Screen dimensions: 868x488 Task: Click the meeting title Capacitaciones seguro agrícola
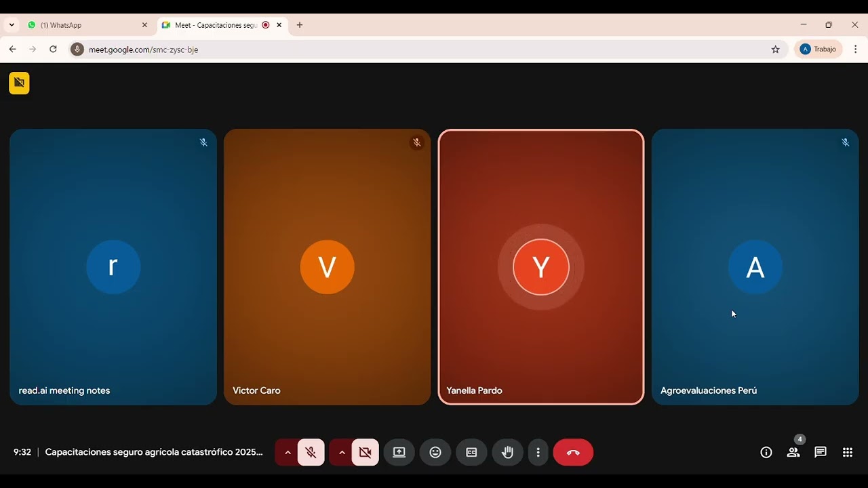[154, 452]
